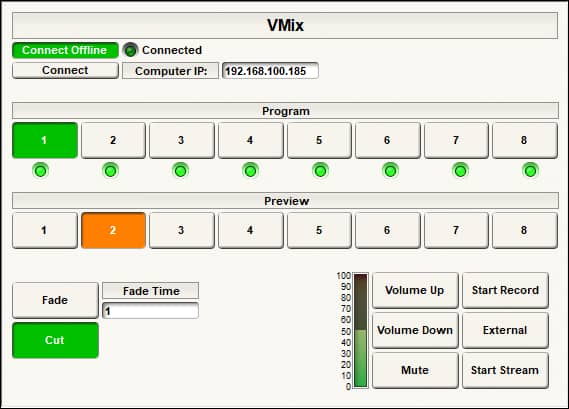Set Preview to input 8
The height and width of the screenshot is (409, 569).
pos(525,230)
